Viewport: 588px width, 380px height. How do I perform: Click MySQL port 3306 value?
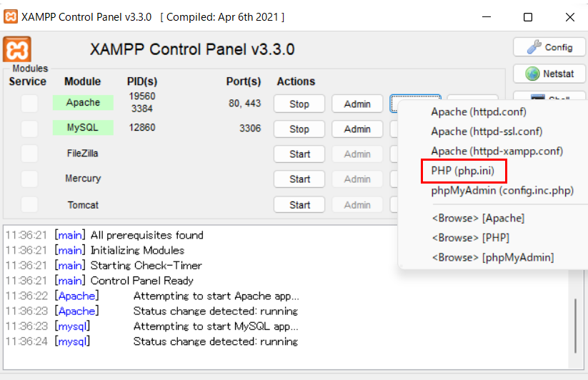coord(250,129)
